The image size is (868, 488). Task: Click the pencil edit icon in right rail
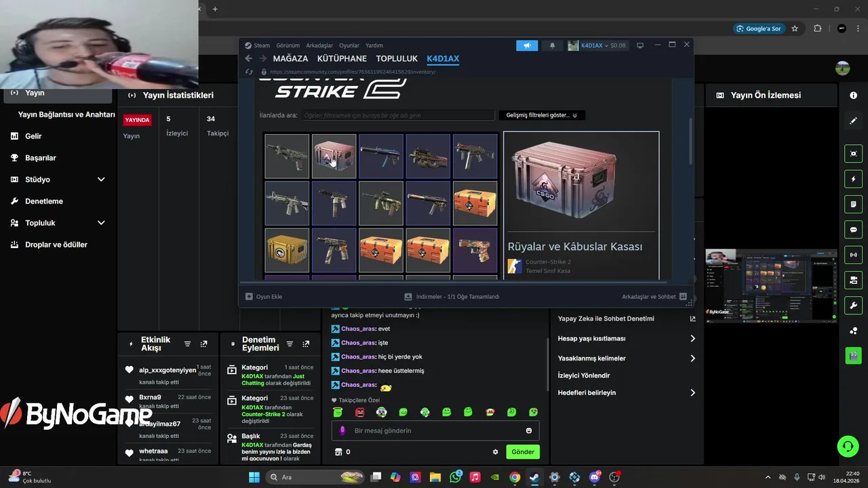pyautogui.click(x=853, y=121)
